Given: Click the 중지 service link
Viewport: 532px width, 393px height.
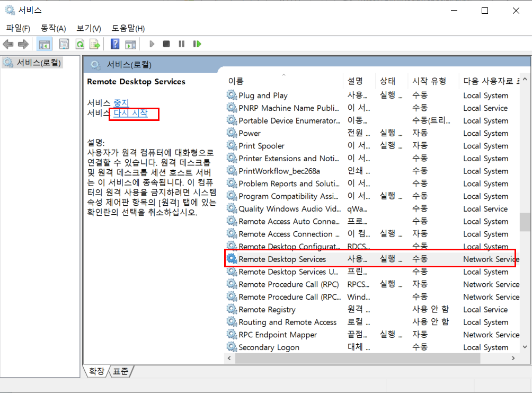Looking at the screenshot, I should 121,102.
